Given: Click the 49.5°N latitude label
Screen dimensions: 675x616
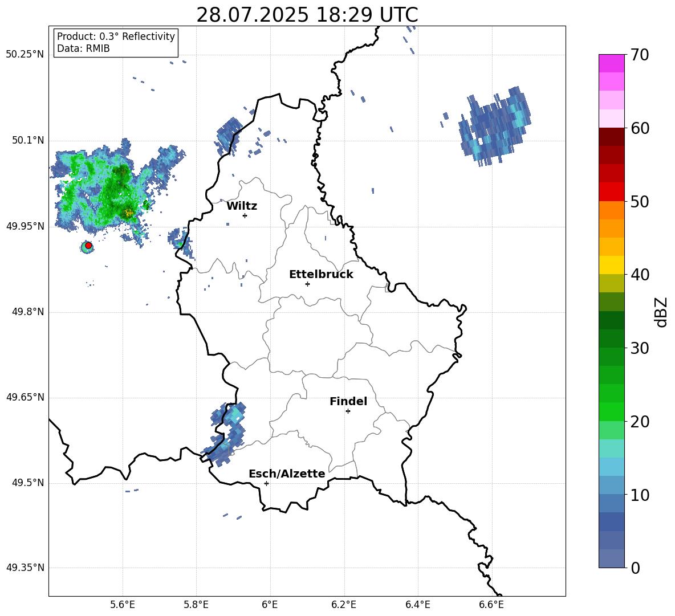Looking at the screenshot, I should (28, 483).
